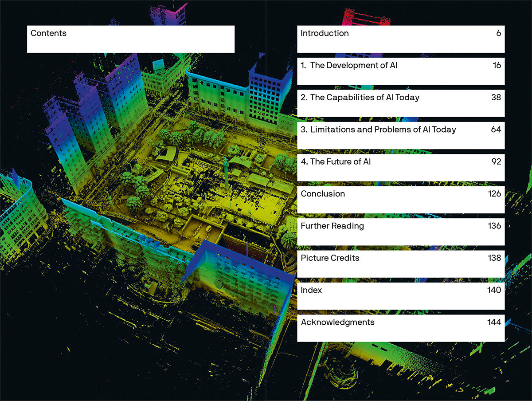Click the Contents heading box
Screen dimensions: 532x401
click(130, 39)
